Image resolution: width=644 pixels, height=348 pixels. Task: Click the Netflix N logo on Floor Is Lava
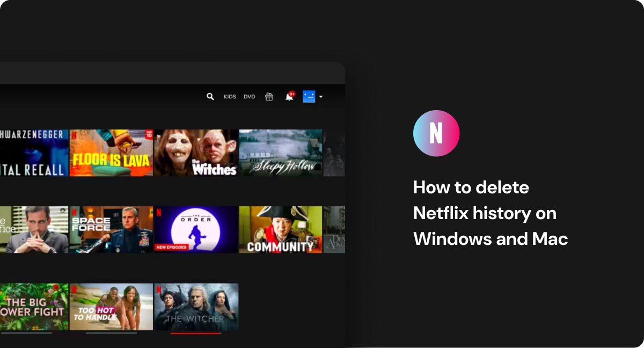click(x=75, y=136)
